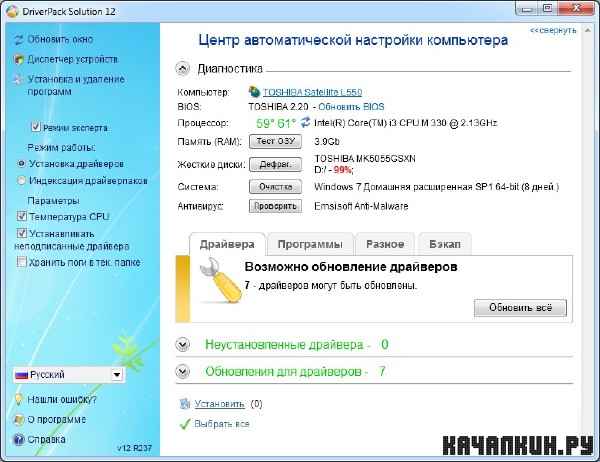This screenshot has width=600, height=462.
Task: Open Установка и удаление программ link
Action: pos(76,85)
